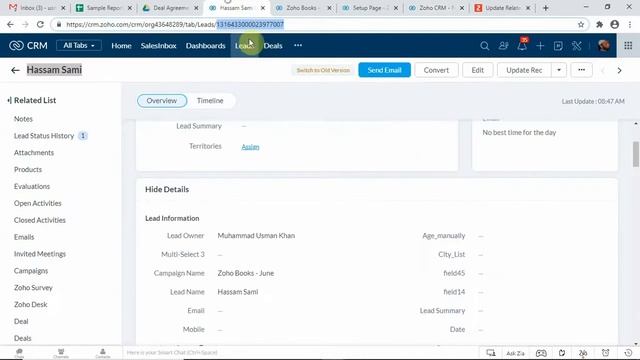Screen dimensions: 640x360
Task: Open the Chrome profile icon
Action: (x=615, y=24)
